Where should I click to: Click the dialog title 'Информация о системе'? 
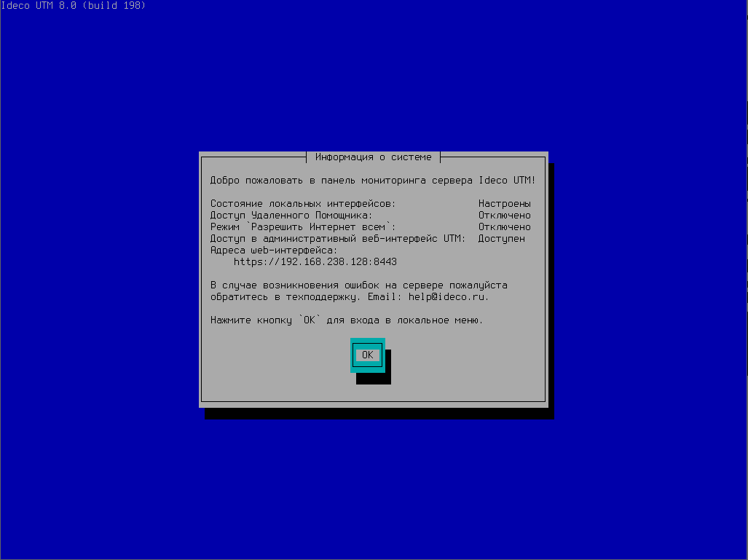point(373,157)
